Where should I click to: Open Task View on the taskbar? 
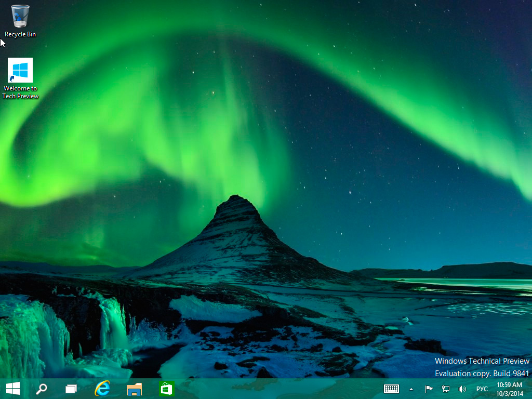point(71,389)
